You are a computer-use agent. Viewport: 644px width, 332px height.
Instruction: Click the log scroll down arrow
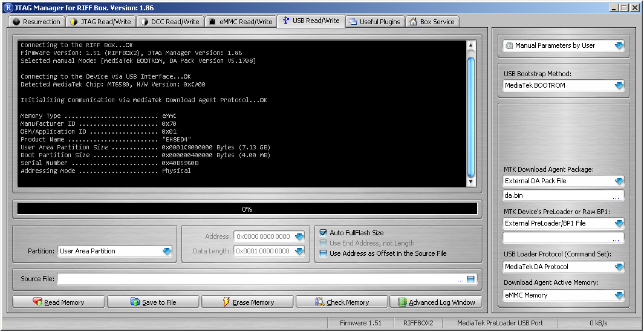471,182
